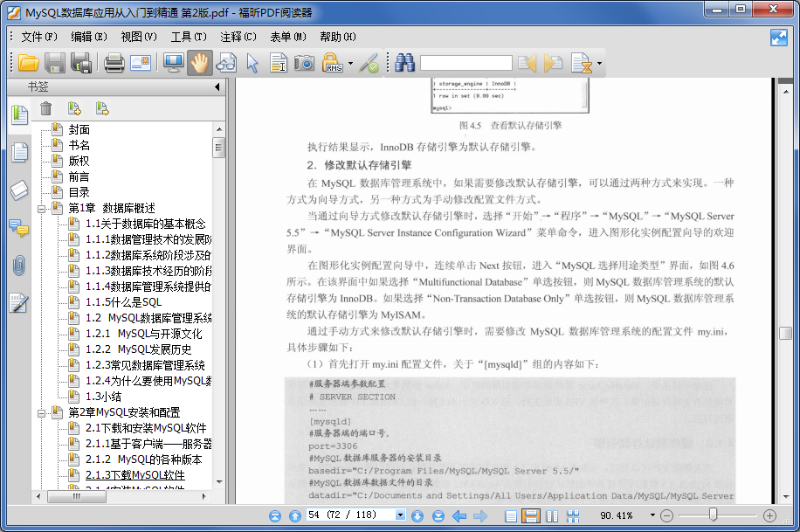Select the 目录 bookmark
800x532 pixels.
(79, 192)
